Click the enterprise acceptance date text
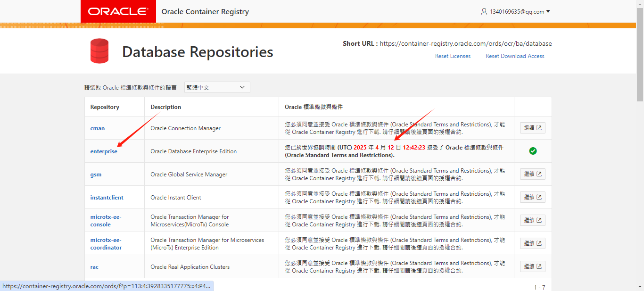Image resolution: width=644 pixels, height=291 pixels. 389,147
